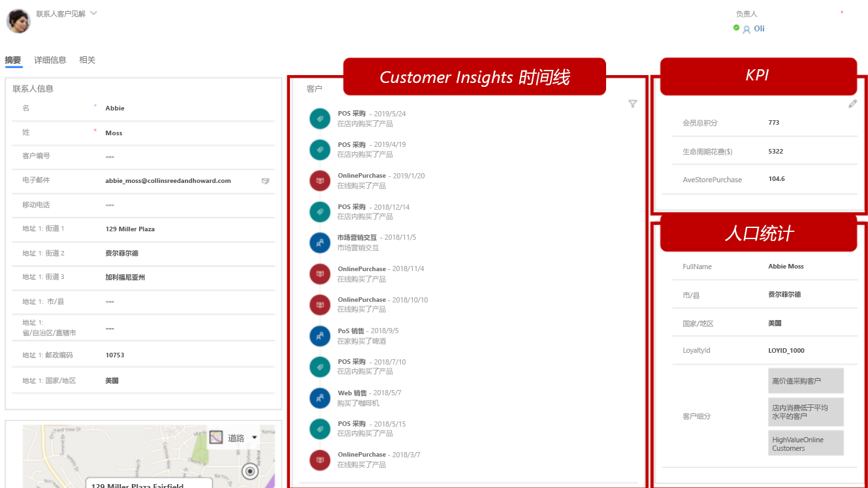The height and width of the screenshot is (488, 868).
Task: Click the POS 采购 2019/4/19 timeline icon
Action: (320, 150)
